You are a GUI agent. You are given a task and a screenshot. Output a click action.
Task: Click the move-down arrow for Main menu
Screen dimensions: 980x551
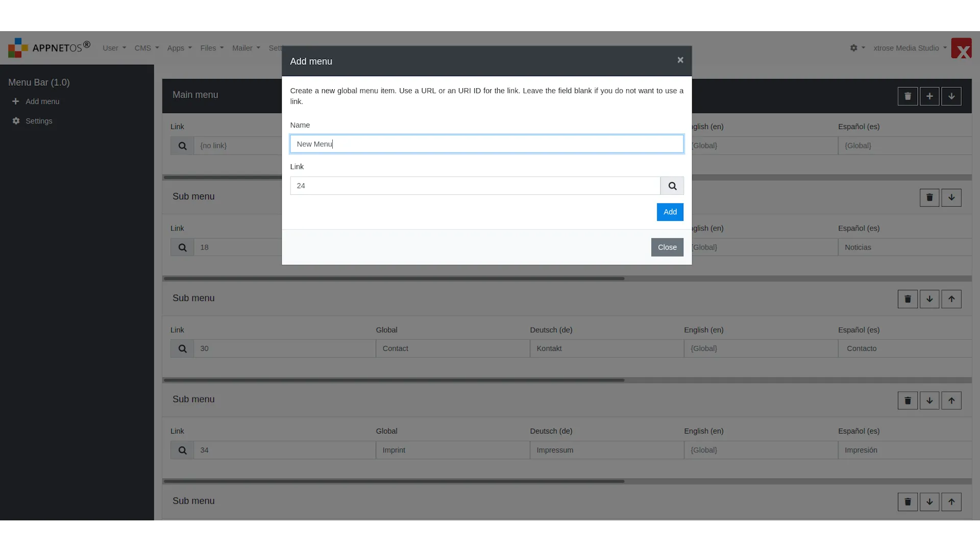(x=952, y=95)
